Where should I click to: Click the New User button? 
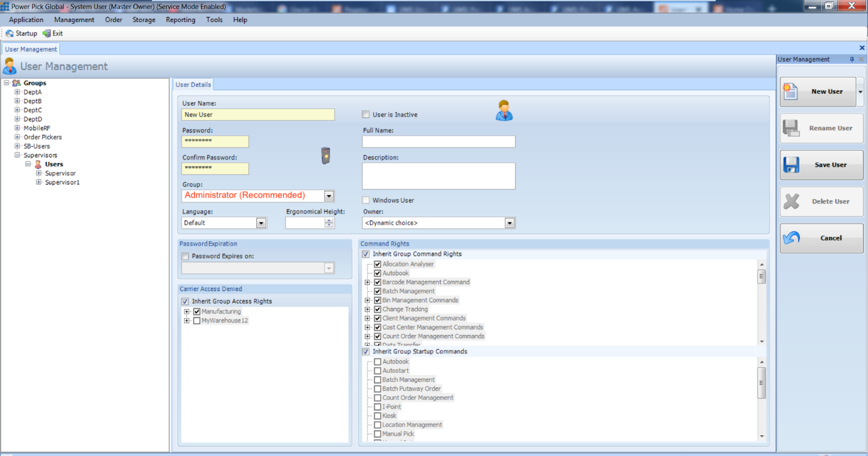817,91
